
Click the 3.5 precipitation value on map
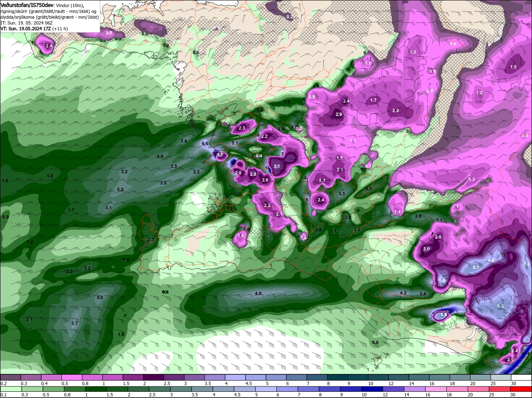[174, 166]
